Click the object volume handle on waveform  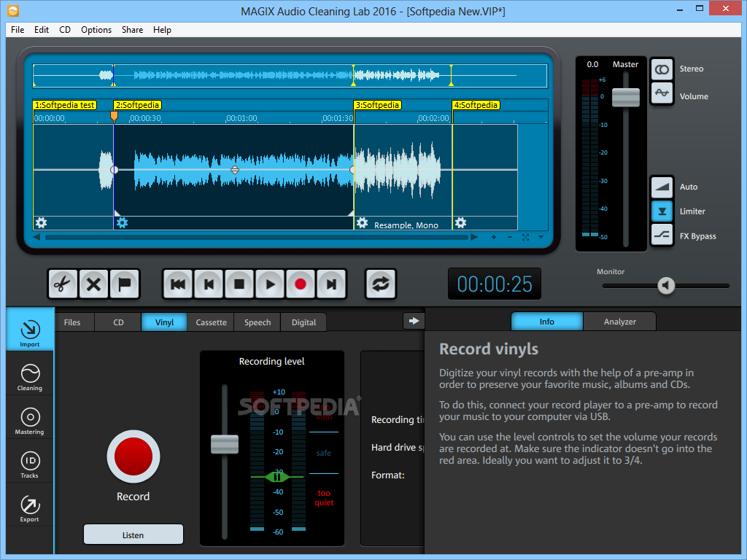coord(235,169)
